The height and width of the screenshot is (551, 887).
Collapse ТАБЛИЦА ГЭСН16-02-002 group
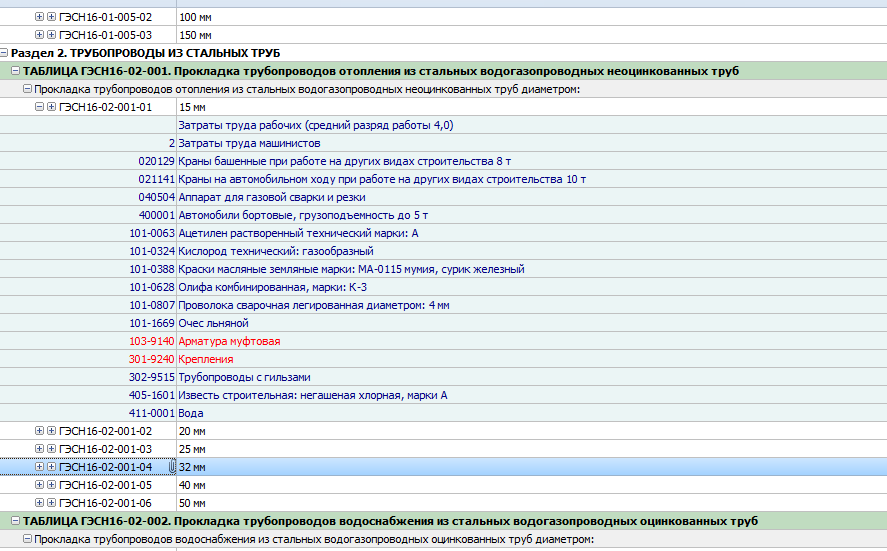(16, 521)
